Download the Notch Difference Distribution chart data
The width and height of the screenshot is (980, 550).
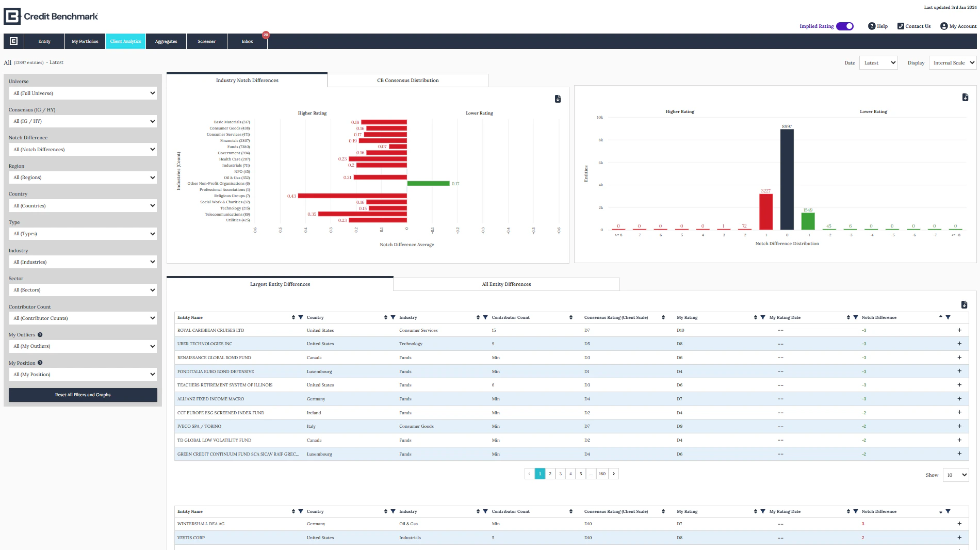[x=965, y=96]
